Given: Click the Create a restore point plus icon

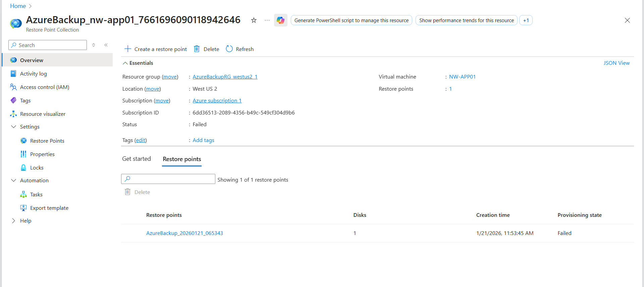Looking at the screenshot, I should click(x=128, y=49).
